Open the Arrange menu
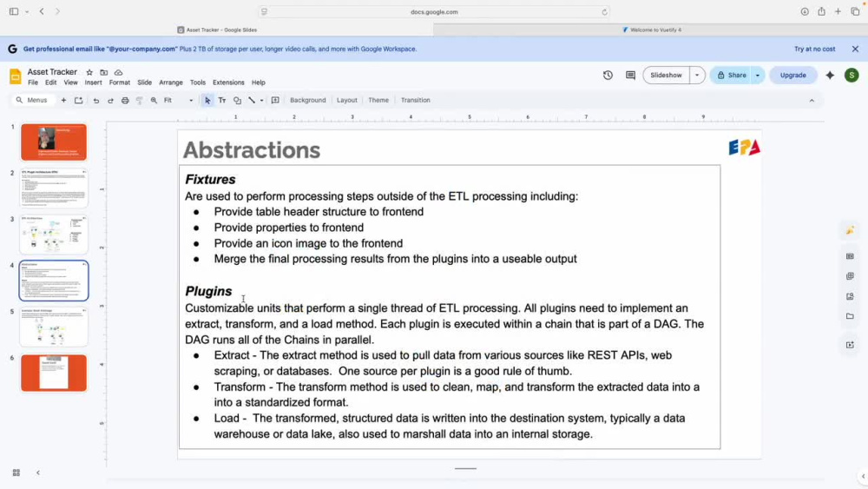 click(x=170, y=83)
